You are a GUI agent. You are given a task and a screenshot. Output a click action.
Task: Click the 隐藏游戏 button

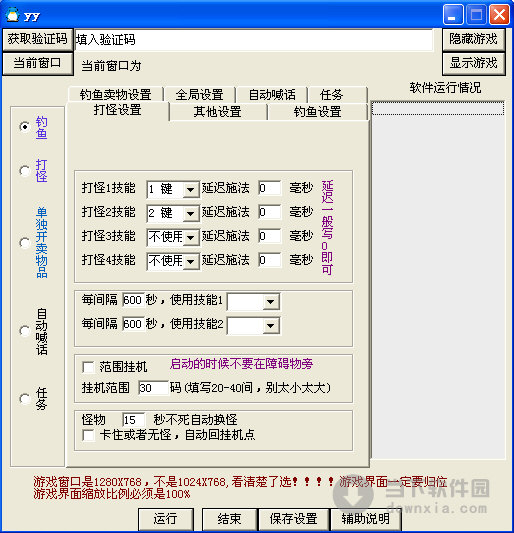474,39
